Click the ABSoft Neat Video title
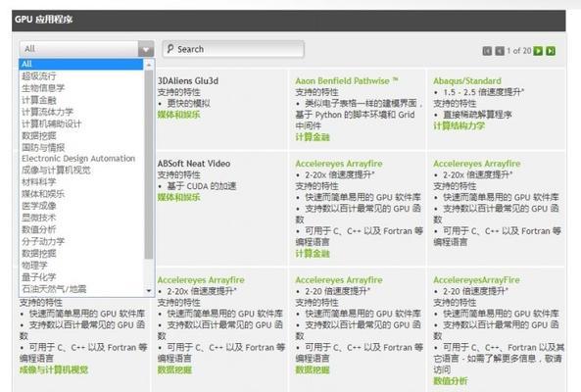Viewport: 581px width, 392px height. 194,164
